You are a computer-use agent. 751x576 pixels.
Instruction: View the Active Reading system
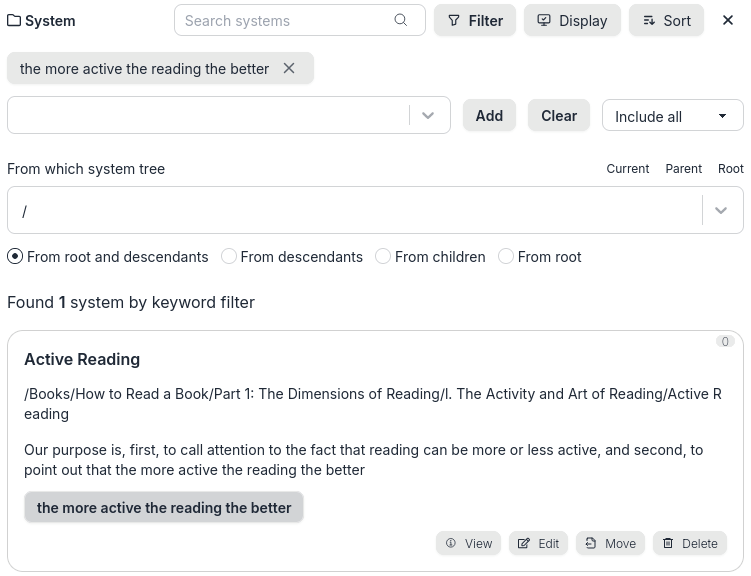468,543
